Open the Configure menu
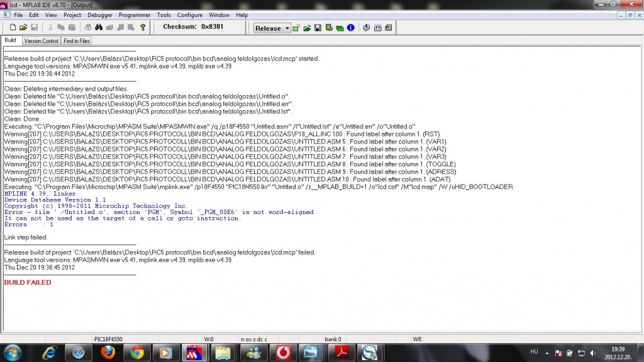 (x=189, y=15)
